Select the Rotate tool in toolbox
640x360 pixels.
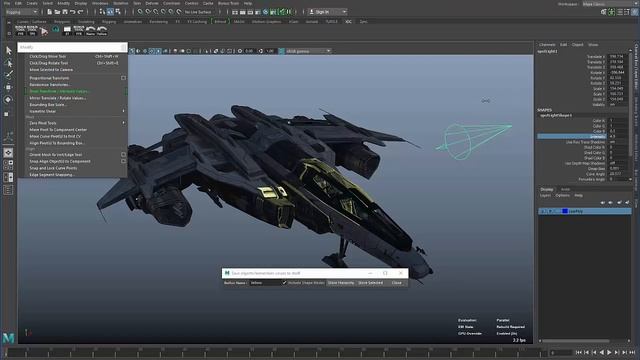click(x=9, y=100)
